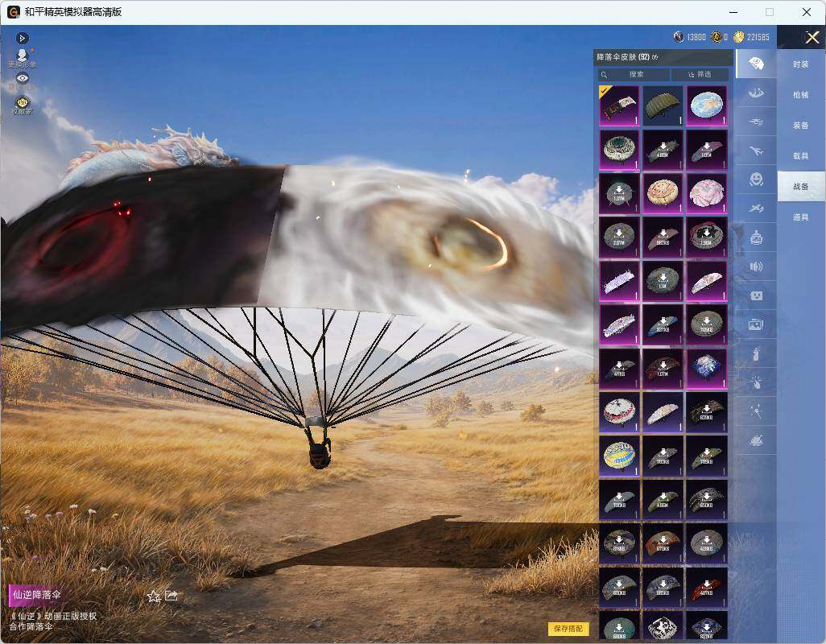The image size is (826, 644).
Task: Open the picture frame category icon
Action: [x=756, y=324]
